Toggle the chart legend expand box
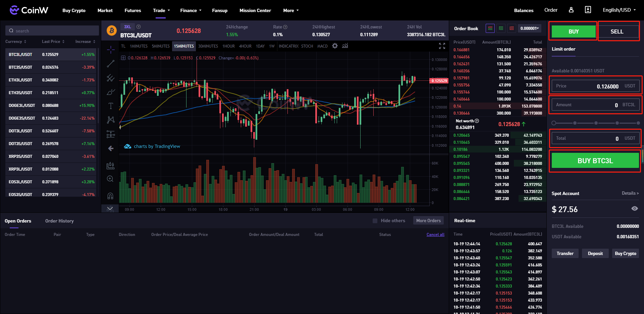The image size is (644, 314). [x=123, y=58]
